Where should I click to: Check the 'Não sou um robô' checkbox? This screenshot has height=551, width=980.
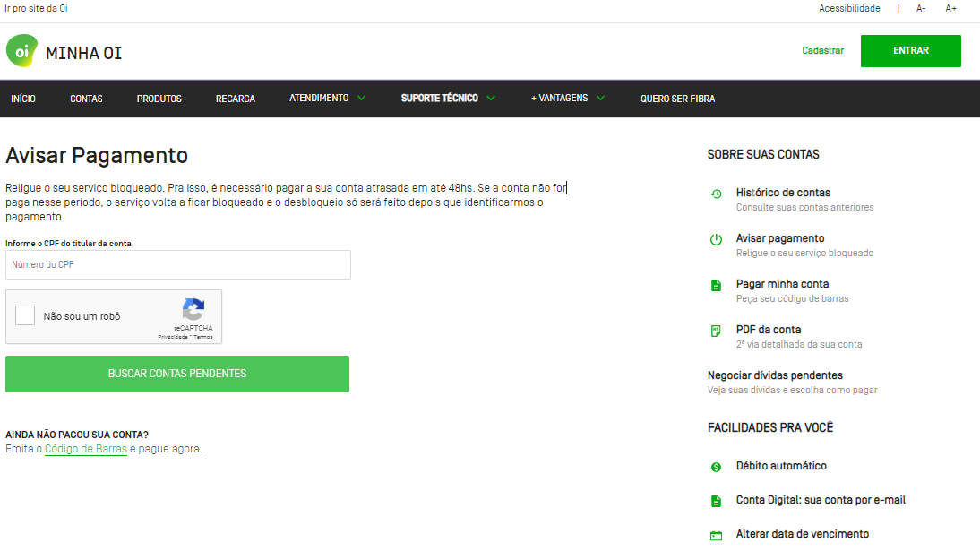click(x=25, y=315)
